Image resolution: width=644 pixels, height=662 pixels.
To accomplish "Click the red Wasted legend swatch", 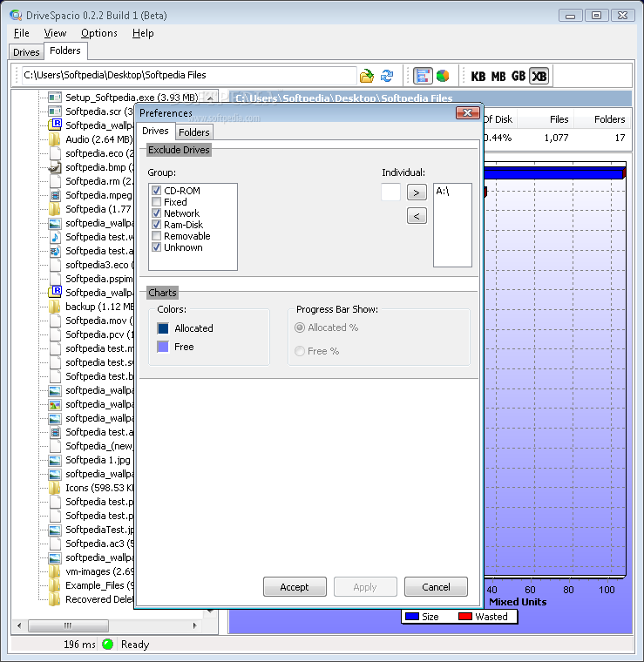I will pos(465,617).
